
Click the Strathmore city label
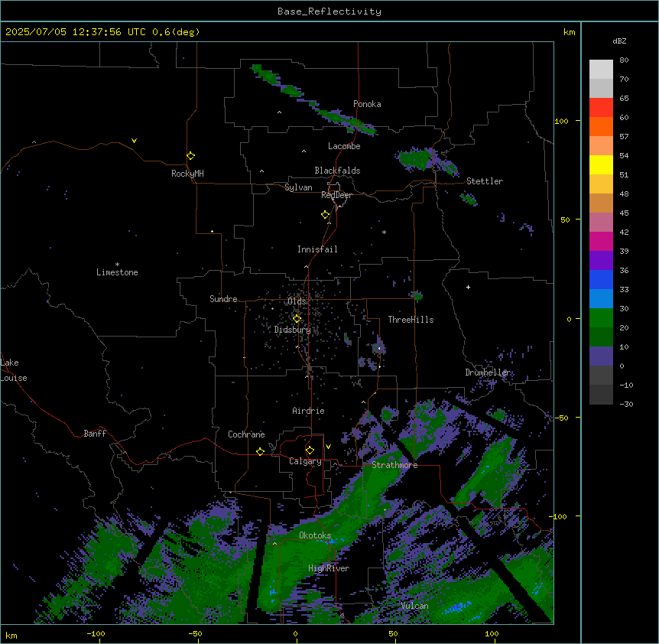(x=394, y=465)
